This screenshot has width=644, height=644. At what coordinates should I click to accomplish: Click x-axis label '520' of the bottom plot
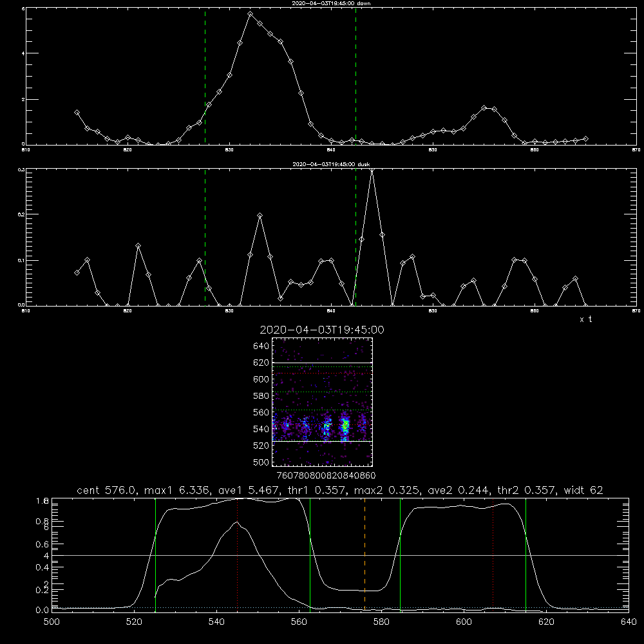[x=134, y=622]
